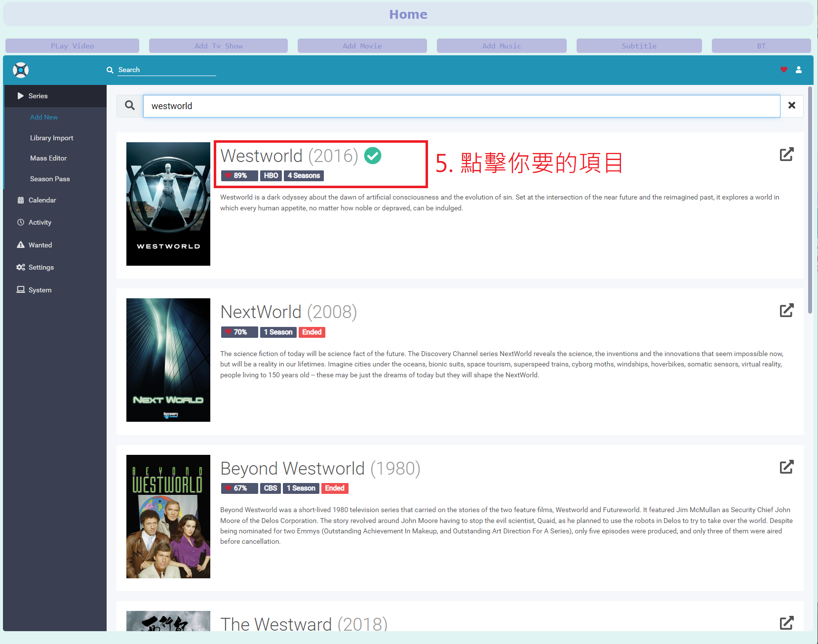Click the westworld search input field
818x644 pixels.
(461, 106)
